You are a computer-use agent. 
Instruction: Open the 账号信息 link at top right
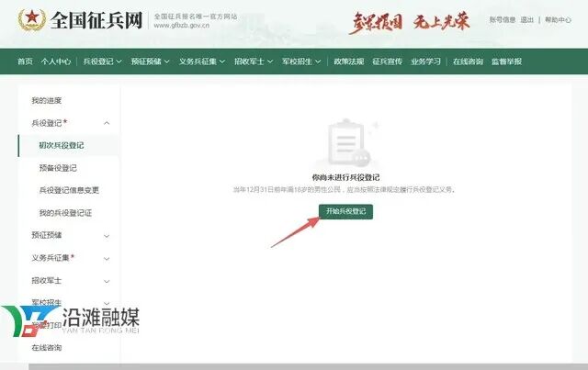pyautogui.click(x=502, y=19)
